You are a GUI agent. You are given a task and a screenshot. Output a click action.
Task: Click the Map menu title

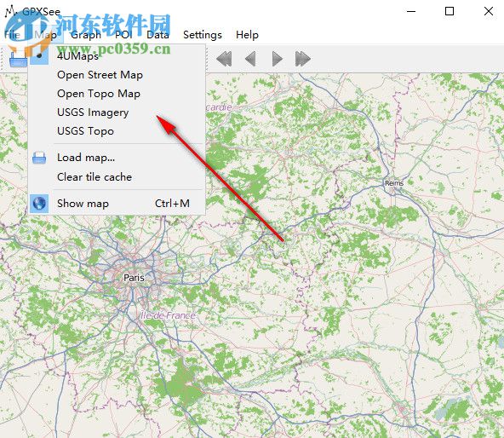click(46, 34)
